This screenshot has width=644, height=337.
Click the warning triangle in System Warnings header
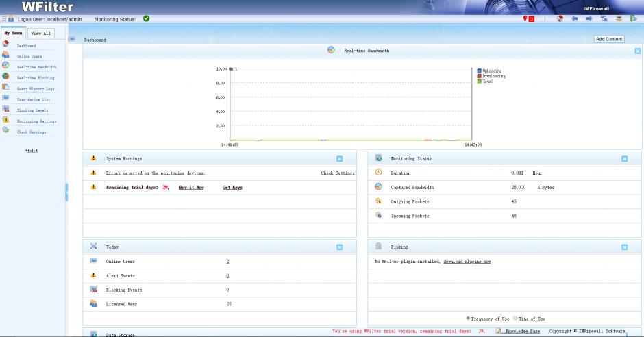[x=93, y=158]
